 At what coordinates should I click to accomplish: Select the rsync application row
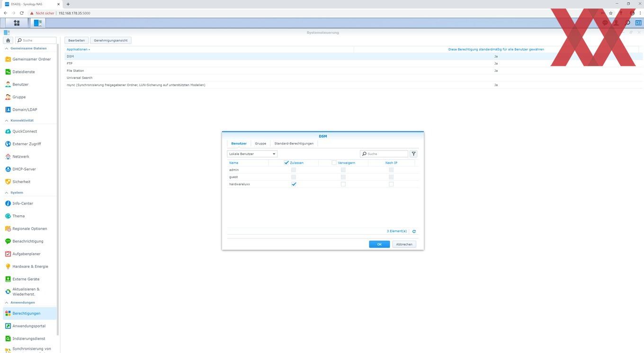(354, 85)
